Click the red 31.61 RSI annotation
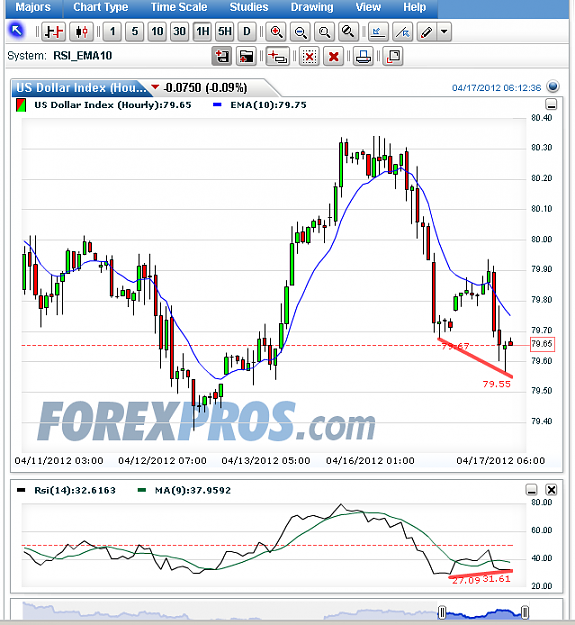Viewport: 575px width, 625px height. point(497,579)
